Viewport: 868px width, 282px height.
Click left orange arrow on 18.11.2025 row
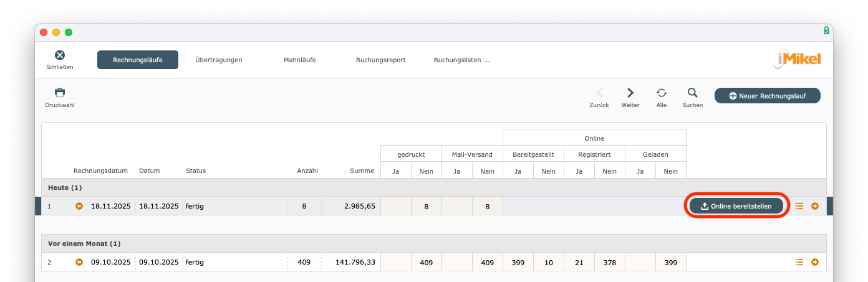click(x=79, y=206)
